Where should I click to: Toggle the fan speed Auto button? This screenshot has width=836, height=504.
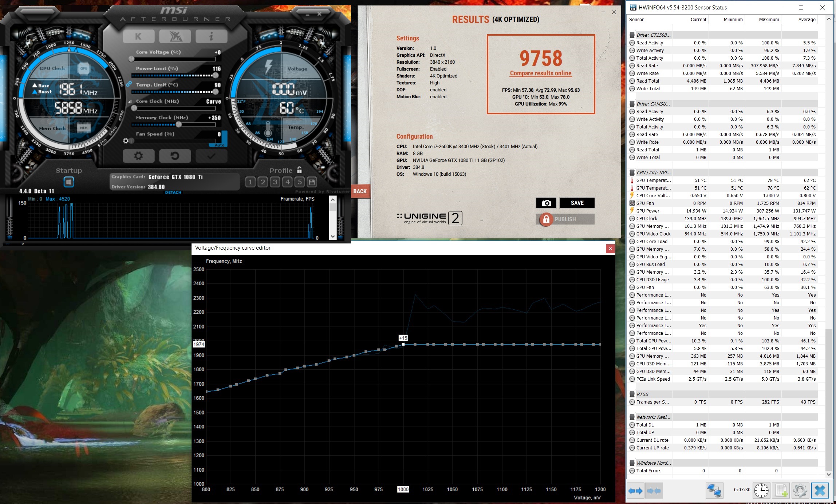click(220, 145)
